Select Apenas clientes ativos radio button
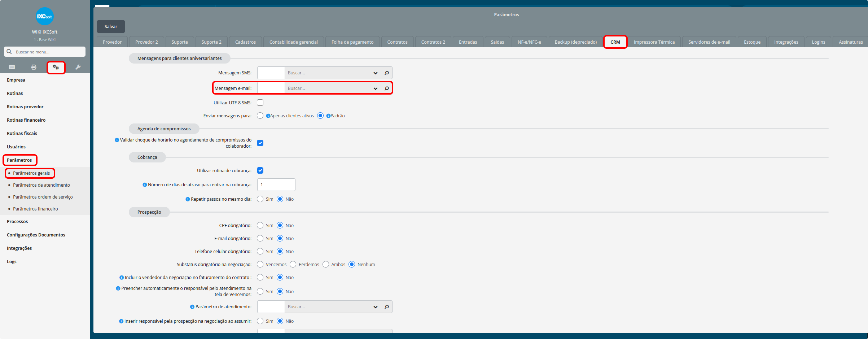 pyautogui.click(x=260, y=116)
